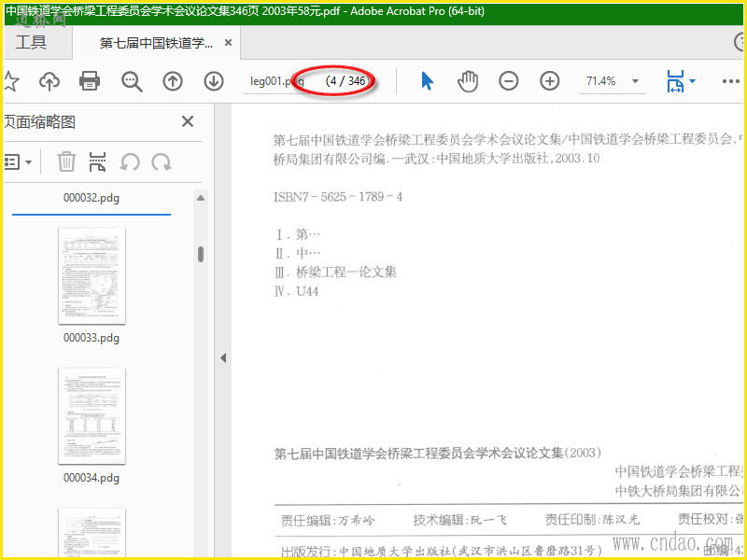Open thumbnail options dropdown menu
Screen dimensions: 747x560
coord(18,162)
